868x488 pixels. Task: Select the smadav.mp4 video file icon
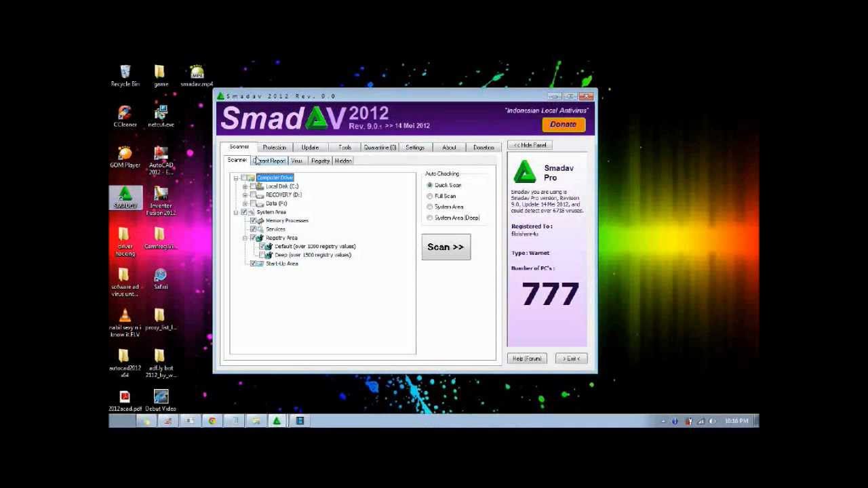(197, 77)
